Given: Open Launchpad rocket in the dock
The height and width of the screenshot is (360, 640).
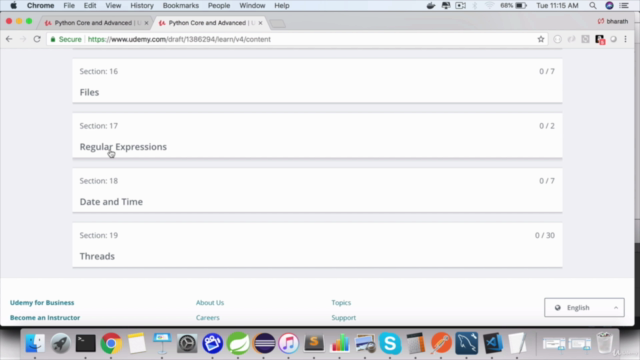Looking at the screenshot, I should click(60, 343).
